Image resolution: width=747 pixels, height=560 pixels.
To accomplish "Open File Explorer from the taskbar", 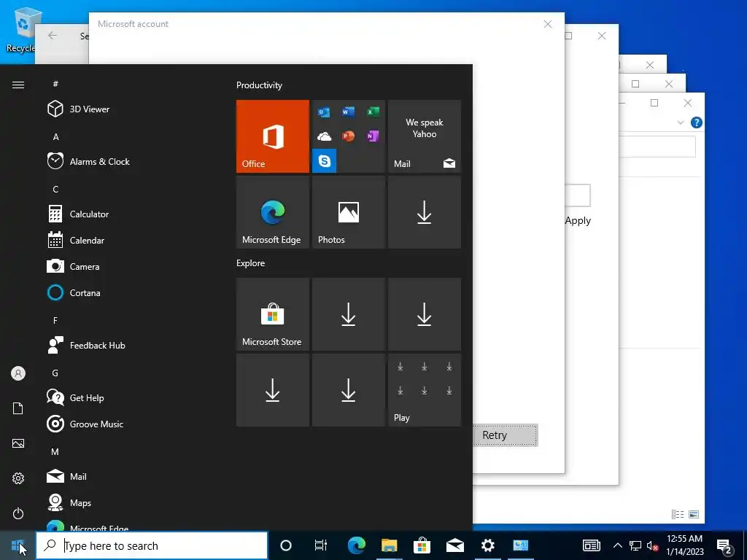I will 390,545.
